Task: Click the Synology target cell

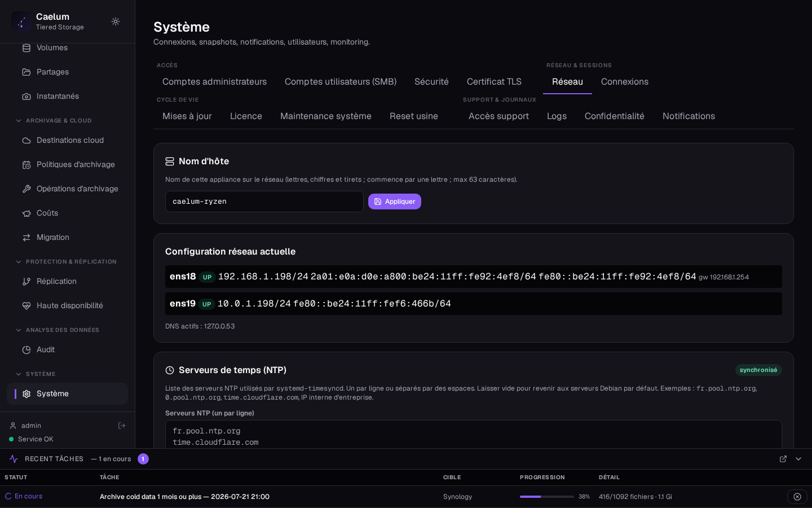Action: pos(457,497)
